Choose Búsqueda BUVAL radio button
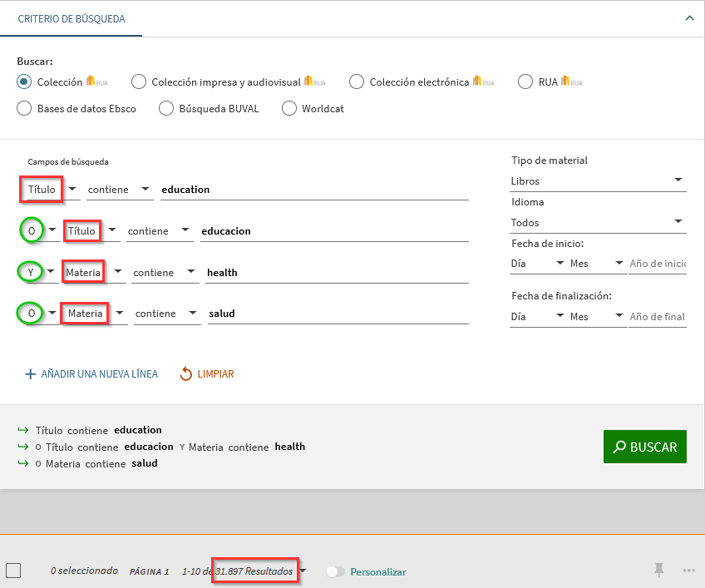The height and width of the screenshot is (588, 705). click(x=166, y=108)
